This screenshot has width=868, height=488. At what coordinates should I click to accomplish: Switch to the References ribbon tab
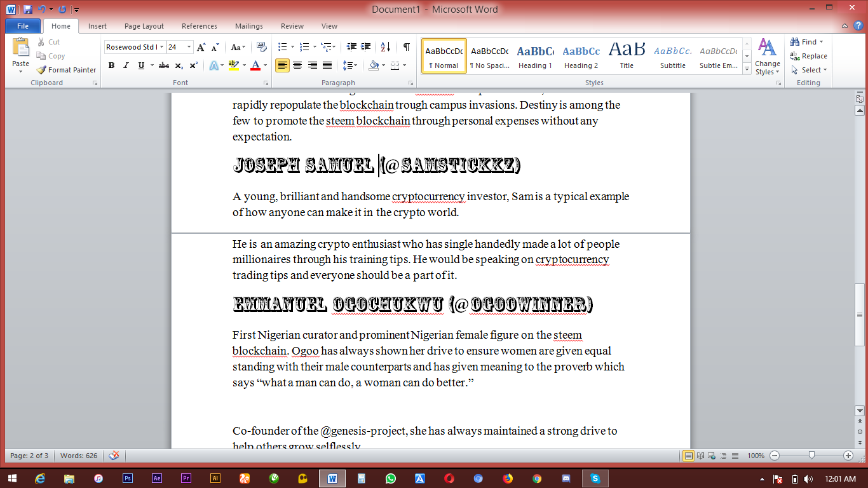[199, 26]
